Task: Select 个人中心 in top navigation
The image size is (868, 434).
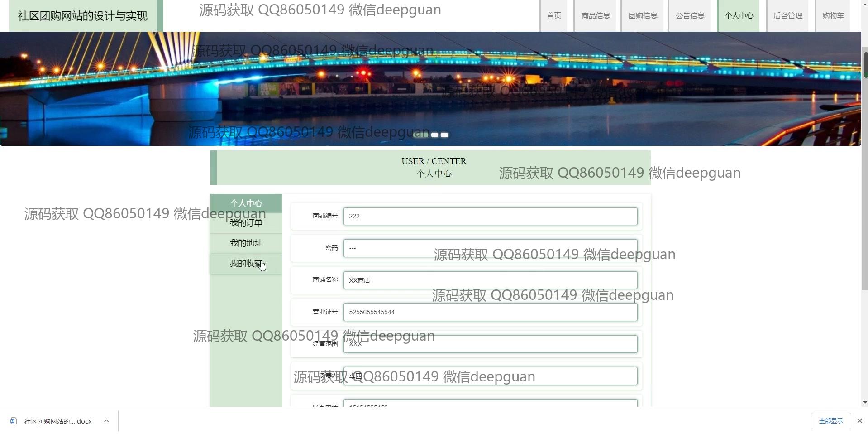Action: click(739, 16)
